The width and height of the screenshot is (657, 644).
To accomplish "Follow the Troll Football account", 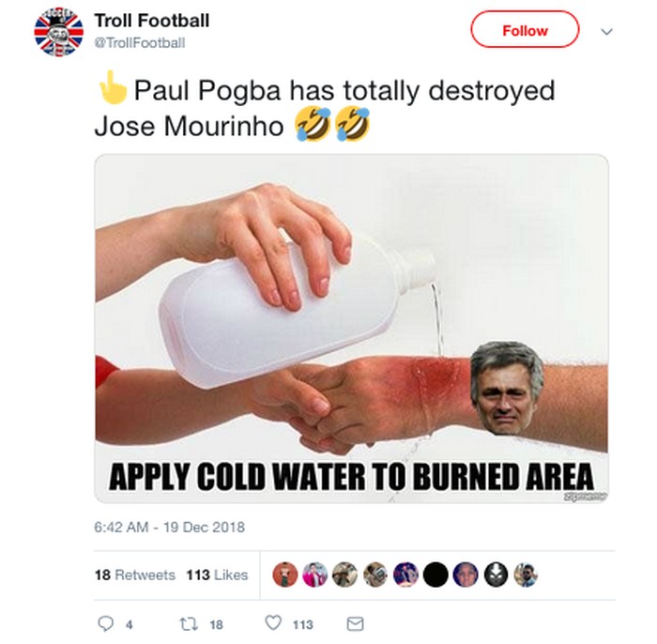I will point(525,30).
